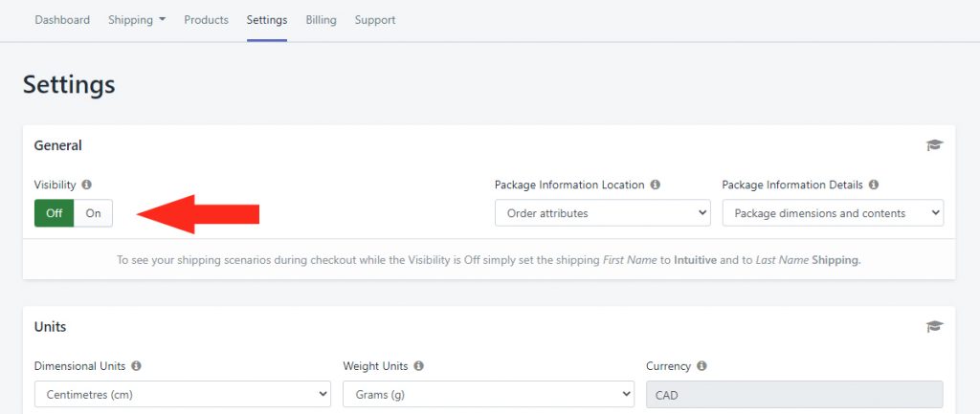
Task: Open the General section graduation cap help icon
Action: [934, 145]
